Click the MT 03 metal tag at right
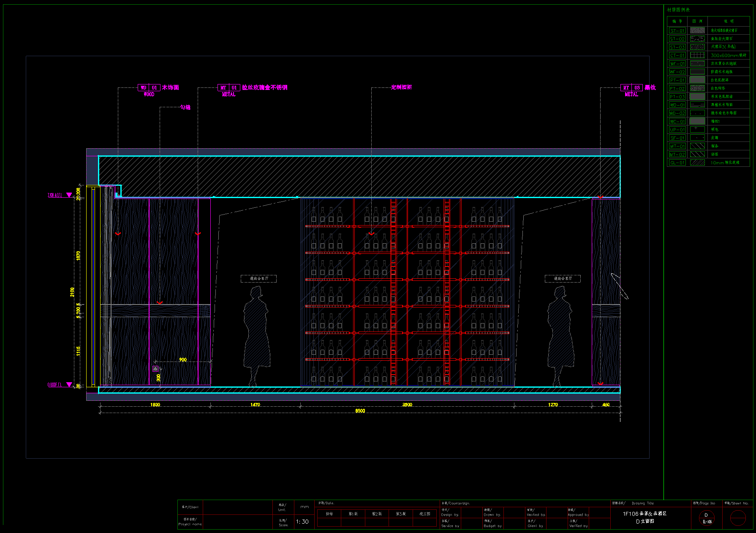Image resolution: width=756 pixels, height=533 pixels. tap(631, 88)
